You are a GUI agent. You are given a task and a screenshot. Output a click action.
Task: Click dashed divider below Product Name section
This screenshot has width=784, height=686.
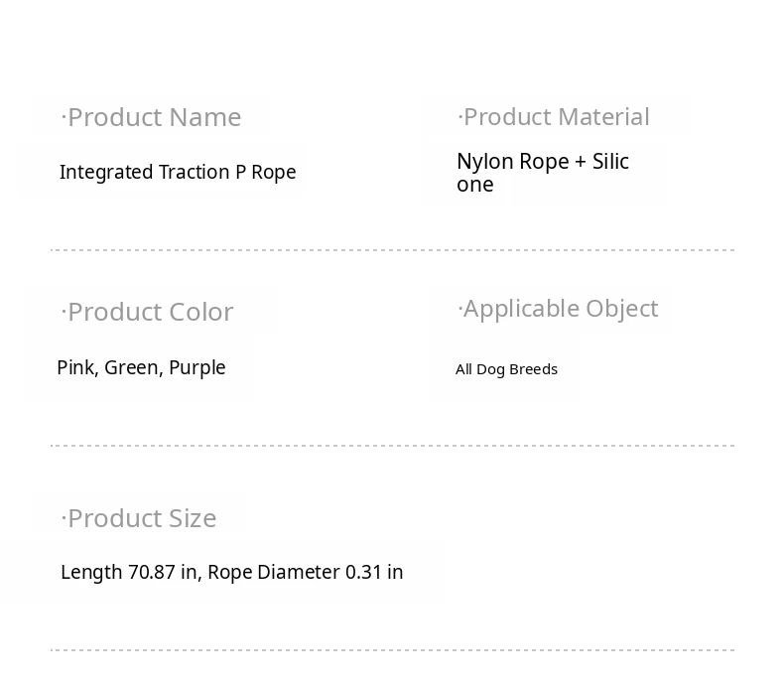pyautogui.click(x=392, y=250)
